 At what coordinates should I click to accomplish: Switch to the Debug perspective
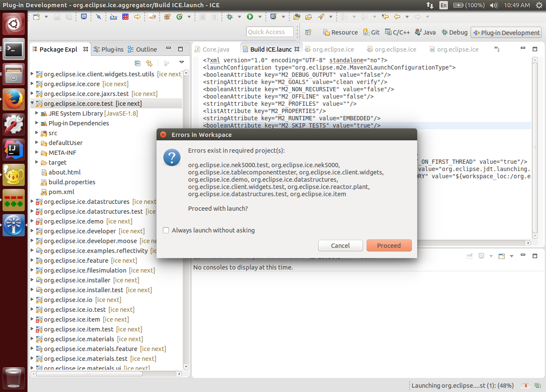pyautogui.click(x=454, y=32)
